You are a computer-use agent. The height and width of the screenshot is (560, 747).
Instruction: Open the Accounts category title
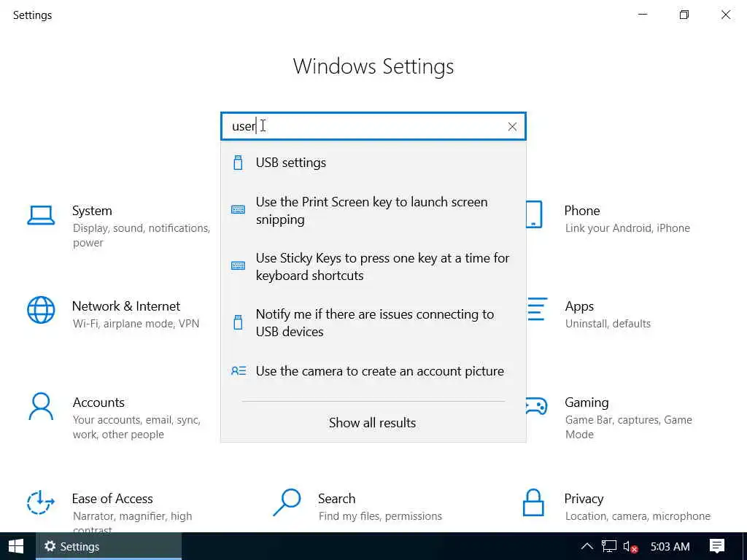tap(98, 402)
